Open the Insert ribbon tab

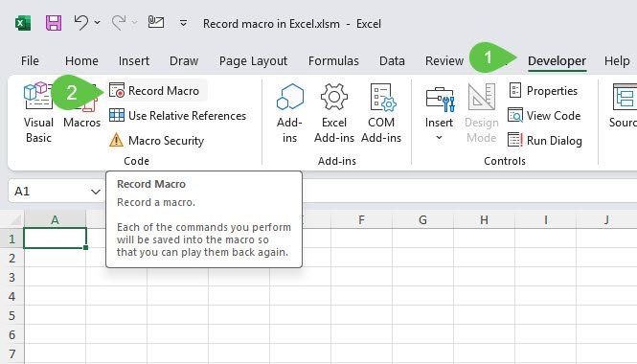point(134,61)
